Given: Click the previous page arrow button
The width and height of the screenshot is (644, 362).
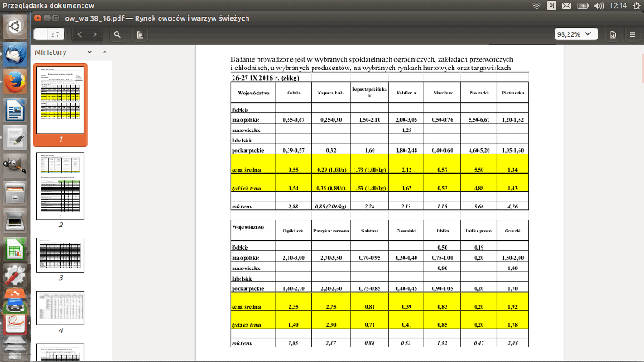Looking at the screenshot, I should [80, 34].
